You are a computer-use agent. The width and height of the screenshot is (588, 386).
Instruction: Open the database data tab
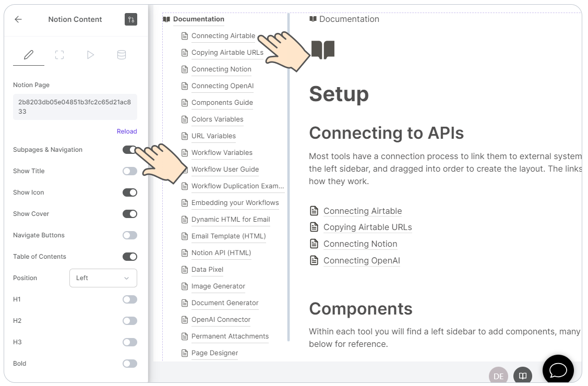(x=122, y=55)
